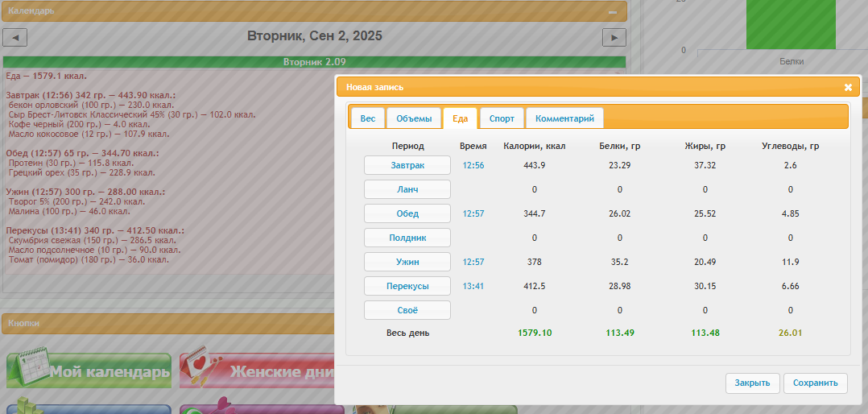Click the Грецкий орех entry
868x414 pixels.
(82, 172)
